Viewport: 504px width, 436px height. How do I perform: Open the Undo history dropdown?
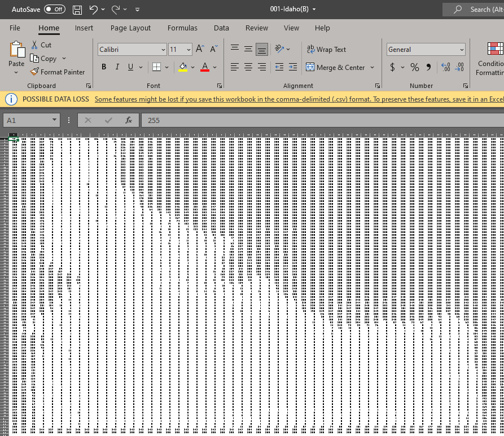103,10
